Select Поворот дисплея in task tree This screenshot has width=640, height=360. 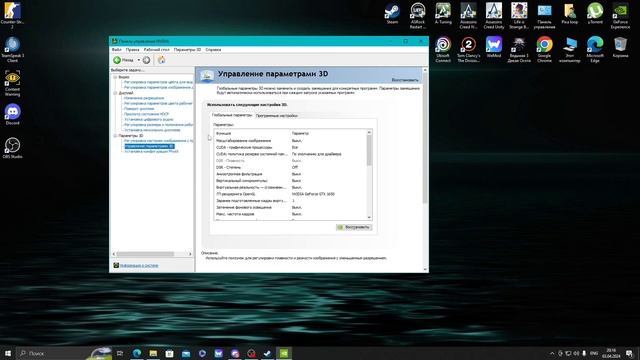(139, 109)
